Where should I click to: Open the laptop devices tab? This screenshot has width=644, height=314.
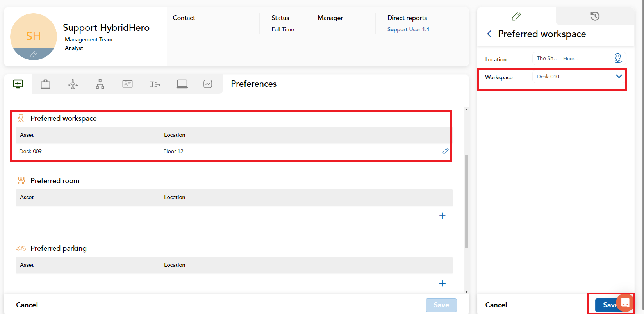click(x=182, y=84)
